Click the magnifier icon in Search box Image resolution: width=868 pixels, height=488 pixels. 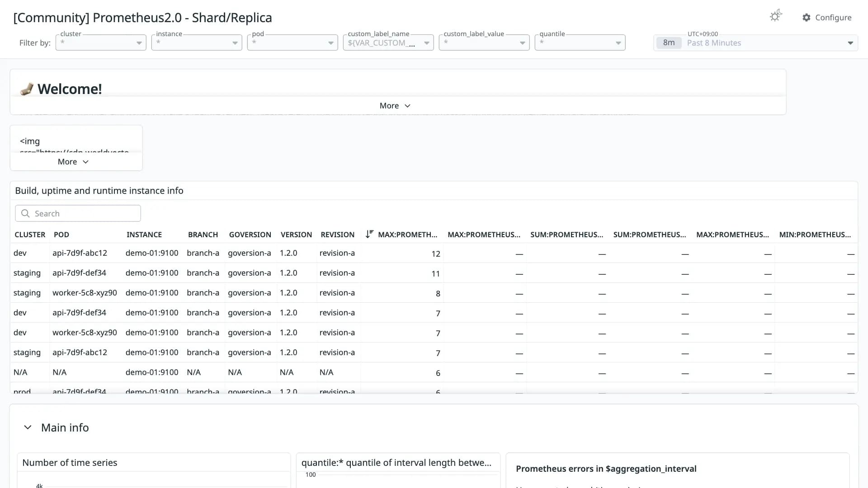click(x=25, y=213)
